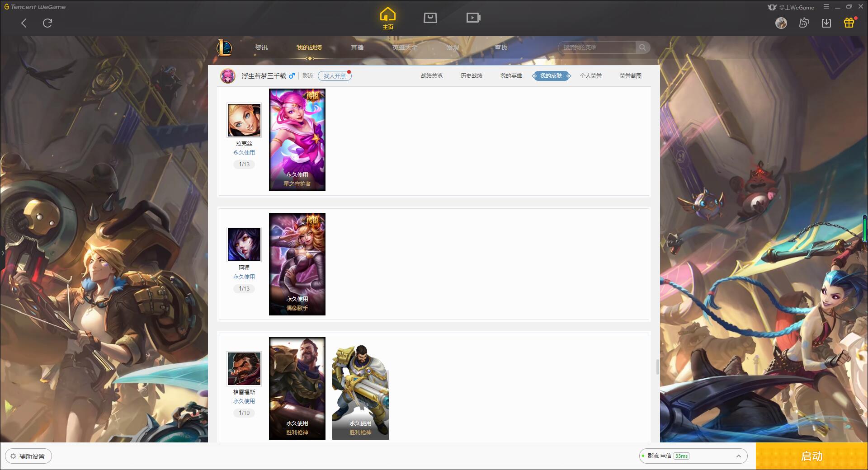Switch to 荣誉截图 section
The width and height of the screenshot is (868, 470).
pyautogui.click(x=631, y=76)
